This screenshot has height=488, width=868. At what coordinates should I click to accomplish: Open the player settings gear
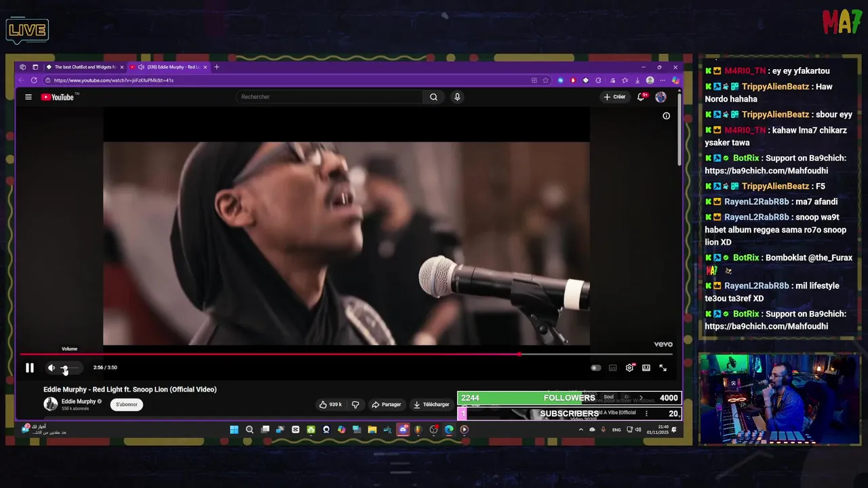630,368
